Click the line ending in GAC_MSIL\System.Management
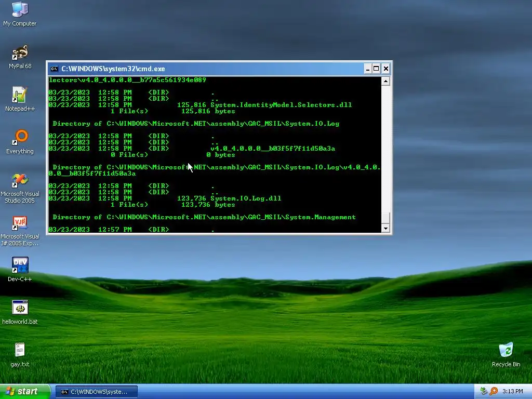 tap(204, 217)
